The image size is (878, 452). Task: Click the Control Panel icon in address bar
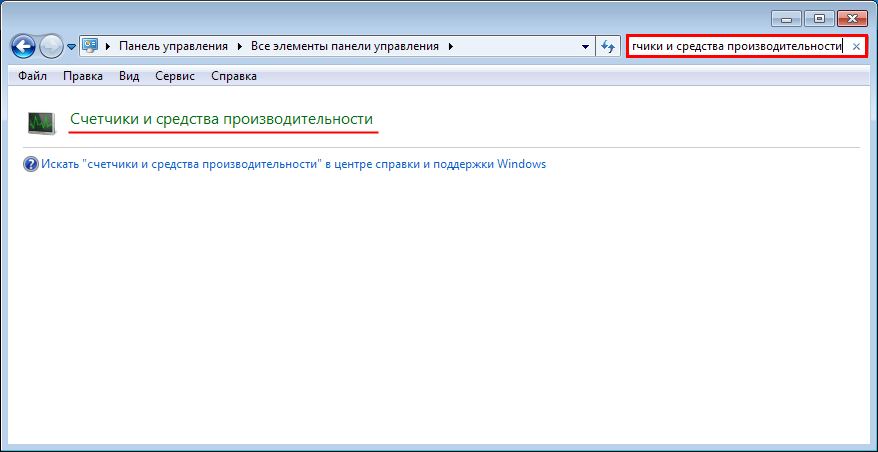pos(90,46)
